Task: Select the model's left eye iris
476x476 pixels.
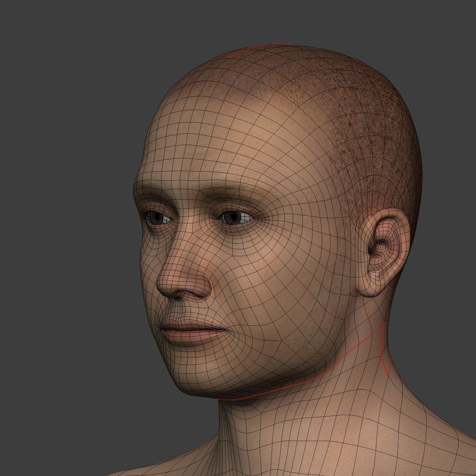Action: click(234, 217)
